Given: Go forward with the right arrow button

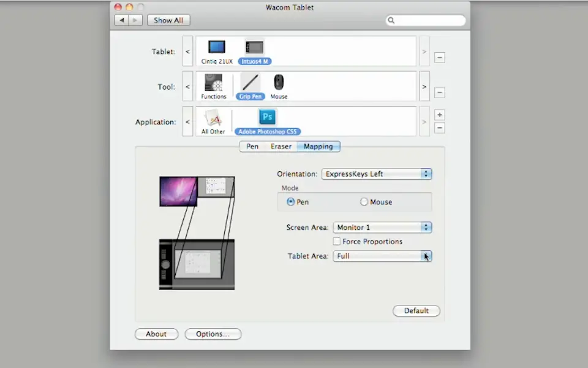Looking at the screenshot, I should pyautogui.click(x=135, y=20).
